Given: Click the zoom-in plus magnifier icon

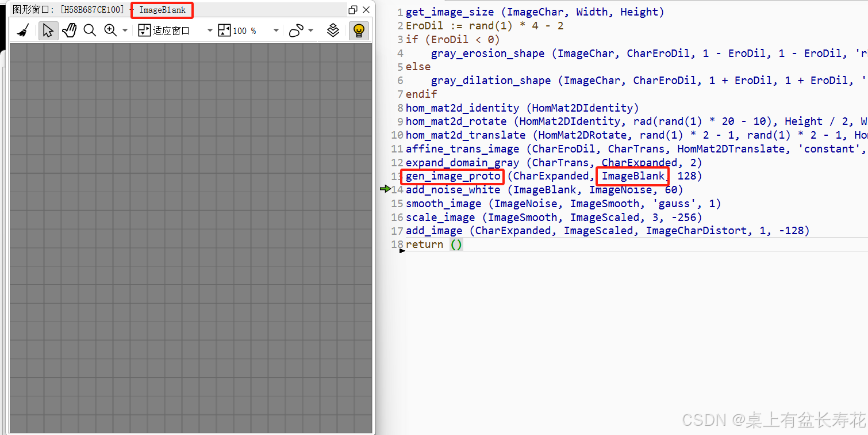Looking at the screenshot, I should (x=110, y=30).
